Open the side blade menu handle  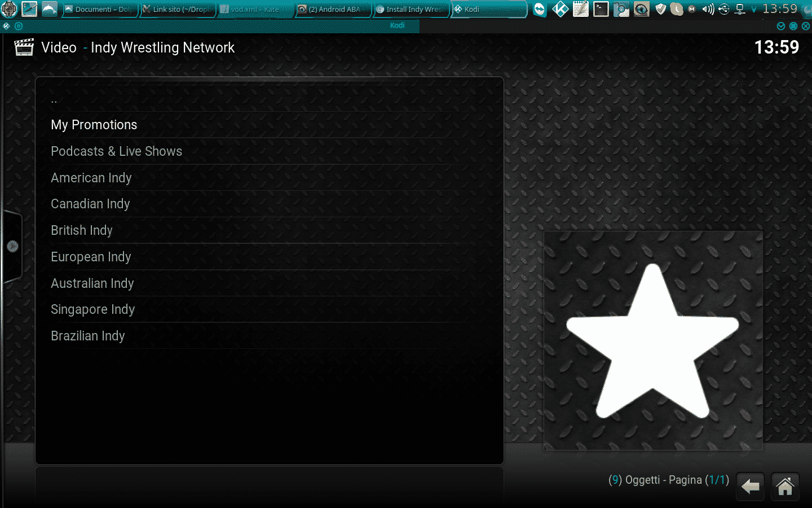pos(12,246)
